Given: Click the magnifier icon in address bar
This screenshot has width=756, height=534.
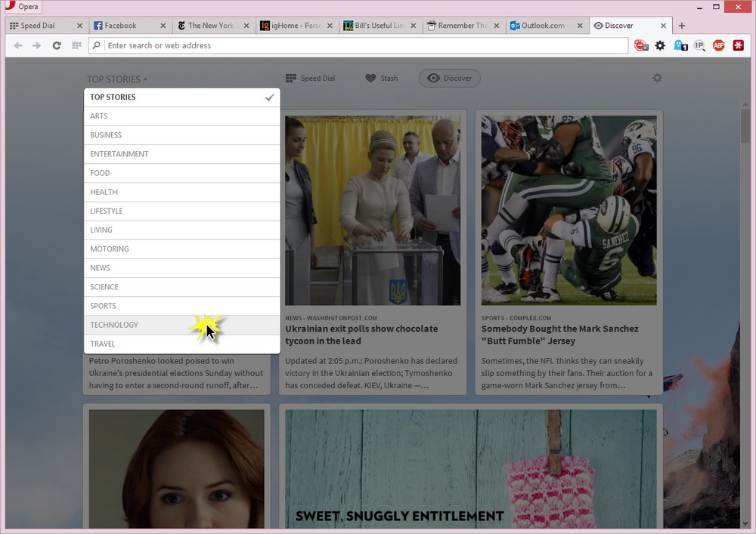Looking at the screenshot, I should [97, 45].
